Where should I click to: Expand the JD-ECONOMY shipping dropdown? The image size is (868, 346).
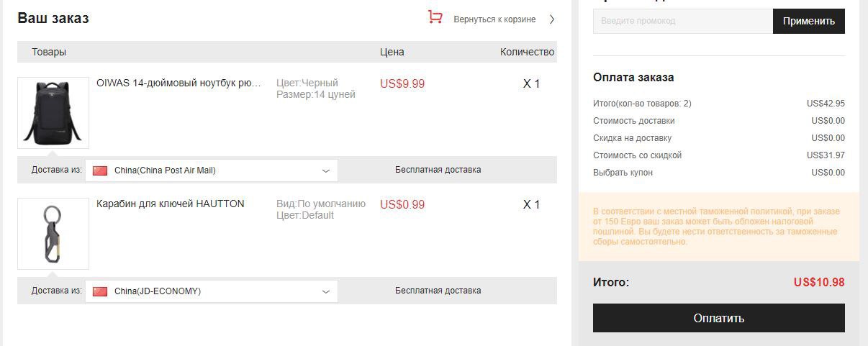[212, 291]
